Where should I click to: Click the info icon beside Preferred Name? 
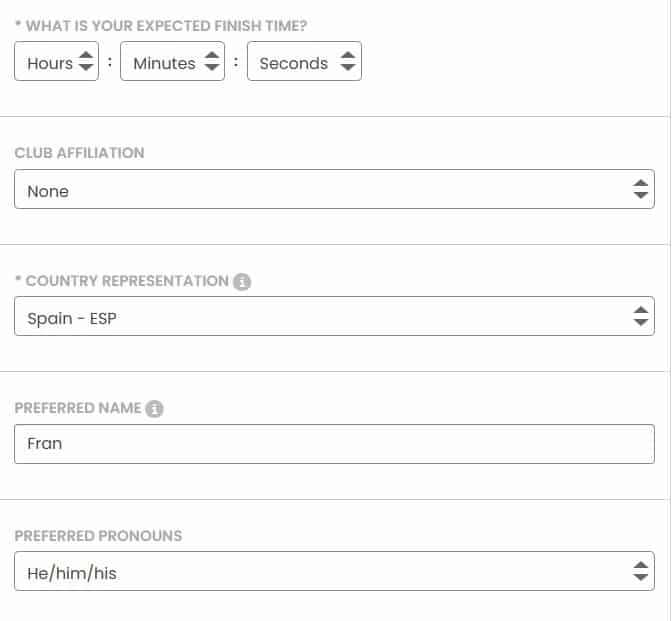point(154,409)
